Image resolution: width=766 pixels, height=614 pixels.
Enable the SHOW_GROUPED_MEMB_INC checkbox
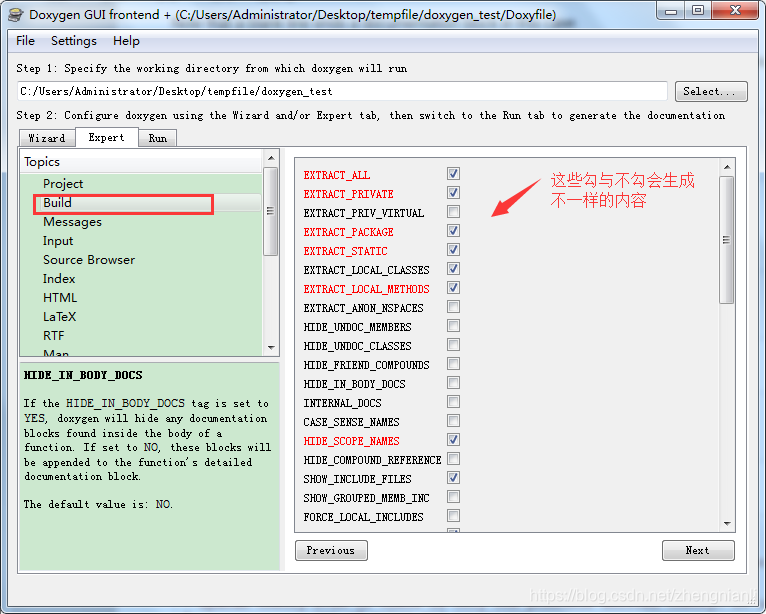[453, 497]
